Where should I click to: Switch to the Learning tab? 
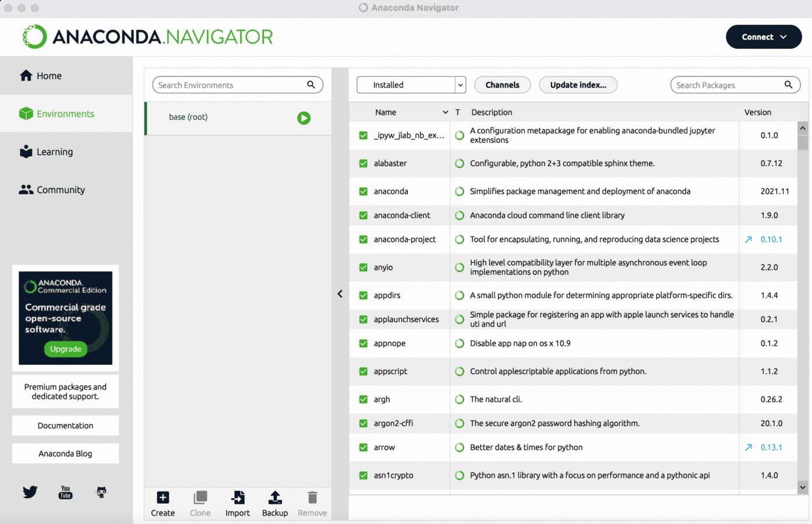click(55, 152)
